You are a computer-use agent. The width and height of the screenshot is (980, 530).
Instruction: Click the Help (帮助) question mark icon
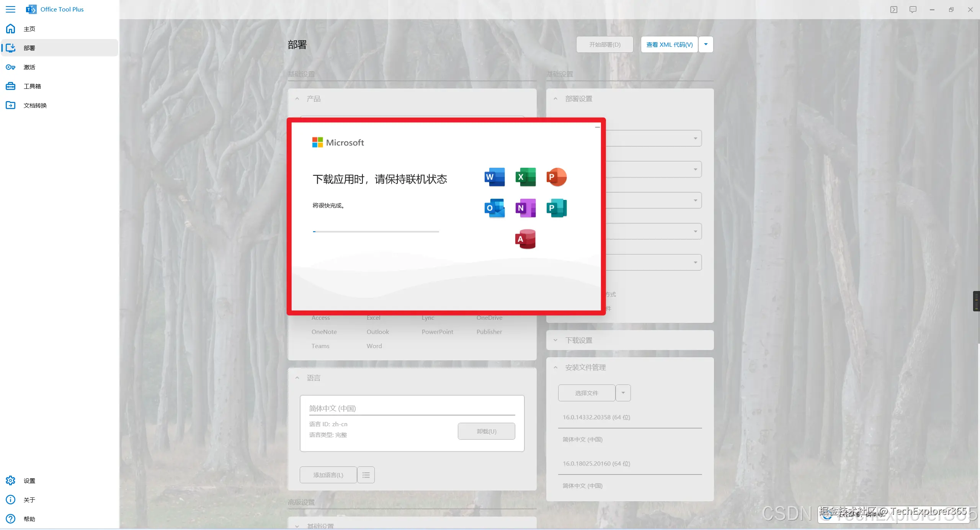pos(11,519)
